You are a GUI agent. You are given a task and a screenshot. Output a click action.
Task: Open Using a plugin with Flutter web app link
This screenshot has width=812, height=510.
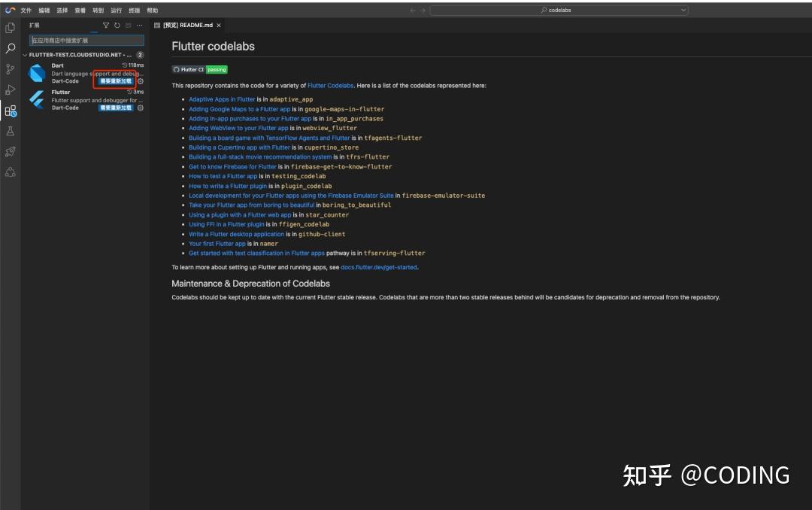pos(241,215)
